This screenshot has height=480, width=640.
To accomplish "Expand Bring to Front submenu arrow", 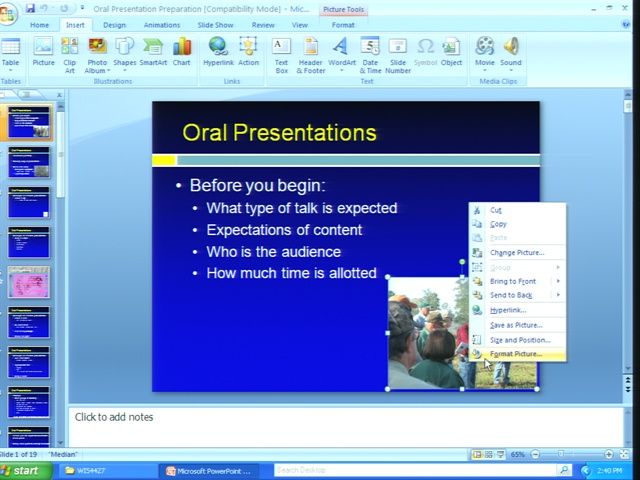I will [x=558, y=281].
